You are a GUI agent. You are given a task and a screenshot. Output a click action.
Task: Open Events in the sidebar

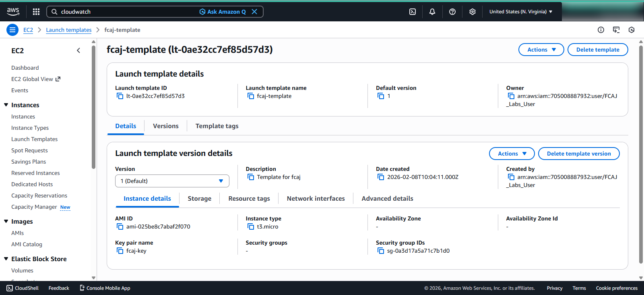coord(20,90)
